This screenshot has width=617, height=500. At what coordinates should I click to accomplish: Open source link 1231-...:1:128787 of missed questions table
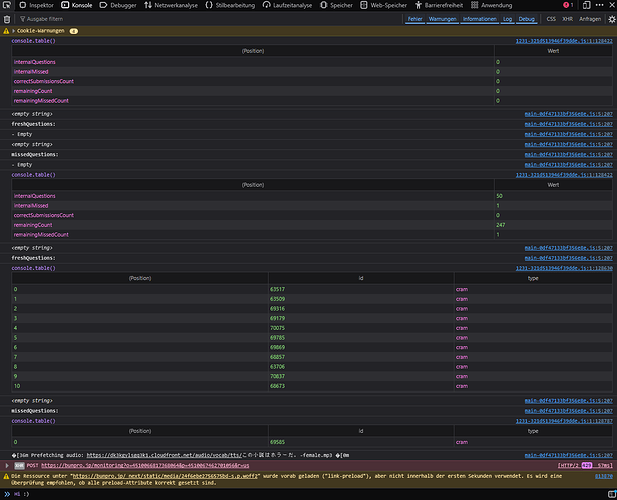[x=564, y=421]
